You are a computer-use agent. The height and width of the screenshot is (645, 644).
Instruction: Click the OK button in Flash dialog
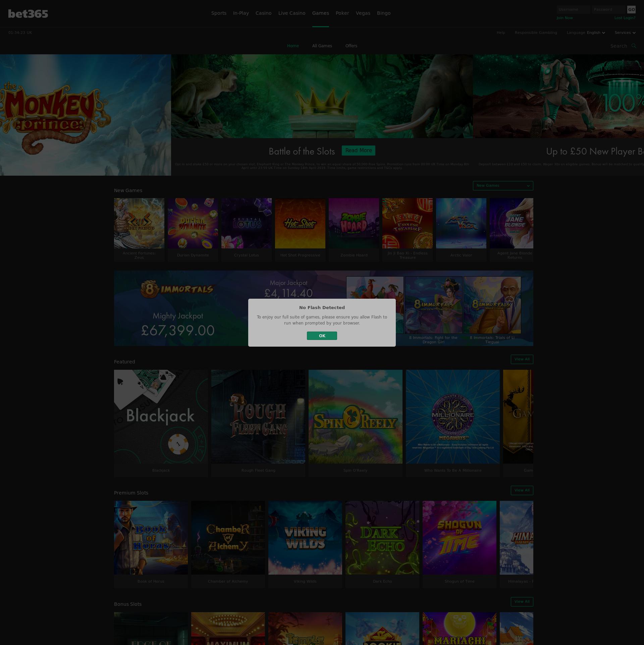point(322,336)
